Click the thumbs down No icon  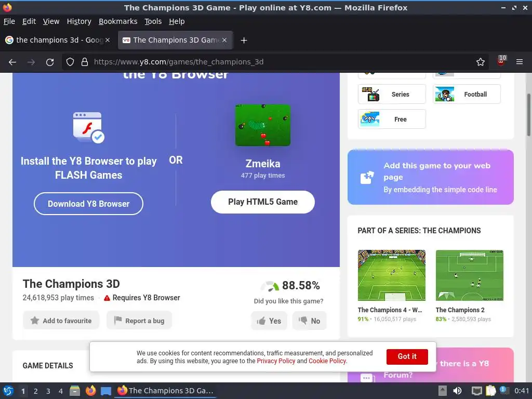pos(303,320)
